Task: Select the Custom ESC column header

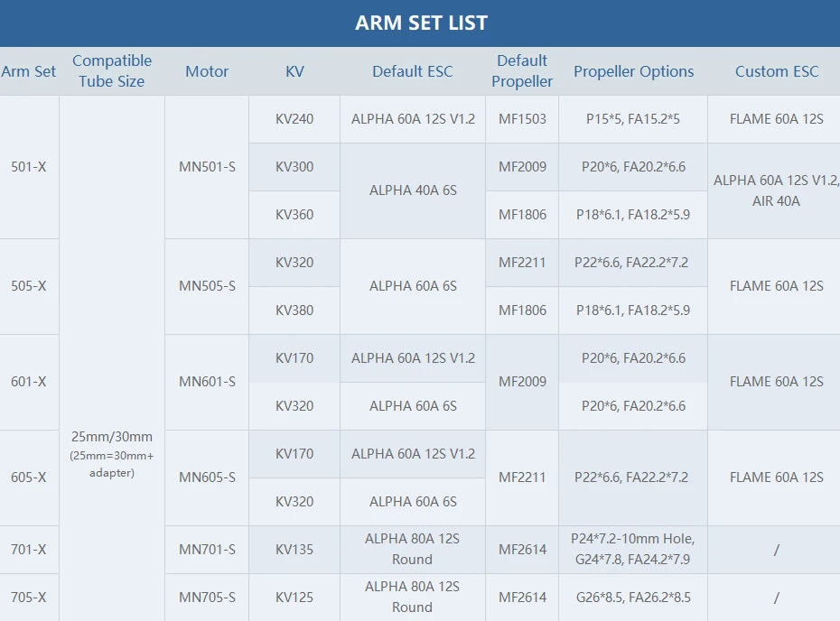Action: [x=777, y=71]
